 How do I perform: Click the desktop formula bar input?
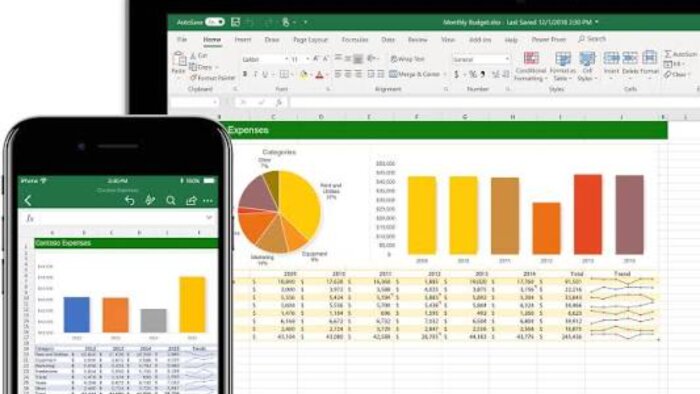click(494, 102)
